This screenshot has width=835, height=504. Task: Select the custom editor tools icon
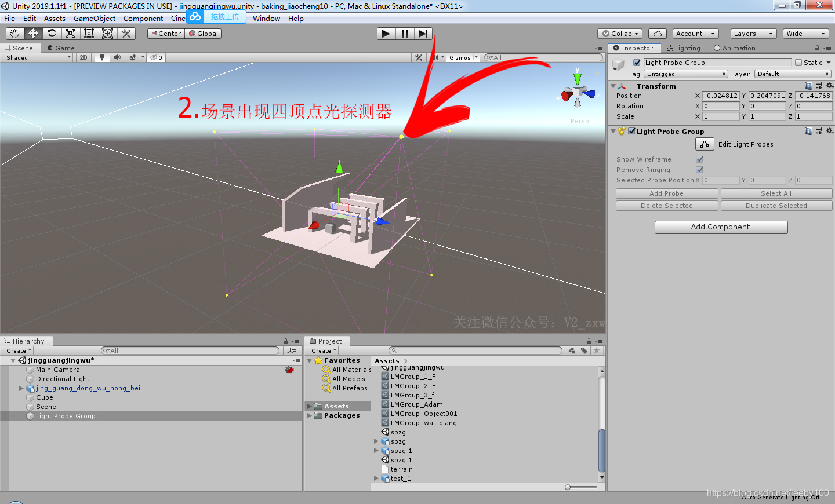click(x=126, y=34)
